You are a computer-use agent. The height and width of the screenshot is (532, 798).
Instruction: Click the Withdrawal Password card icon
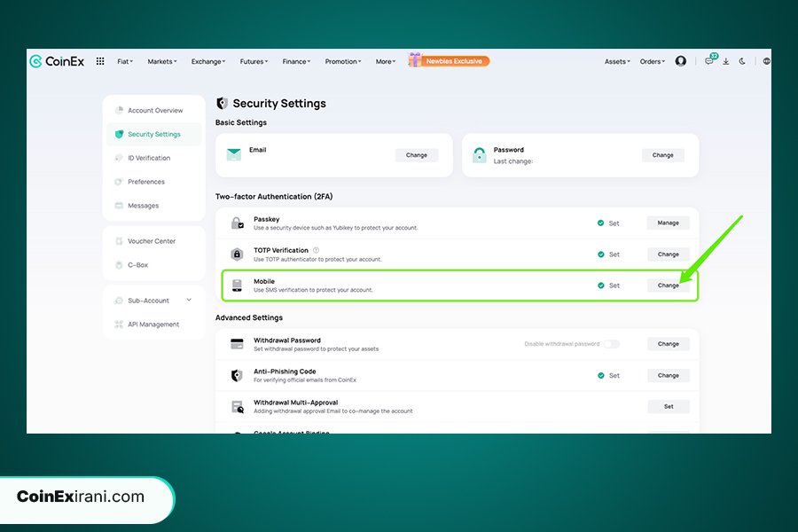coord(237,344)
